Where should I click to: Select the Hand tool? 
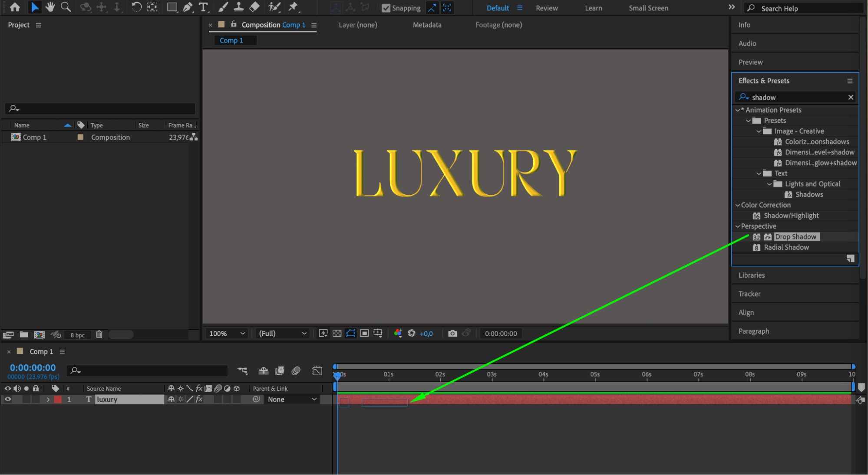tap(50, 7)
